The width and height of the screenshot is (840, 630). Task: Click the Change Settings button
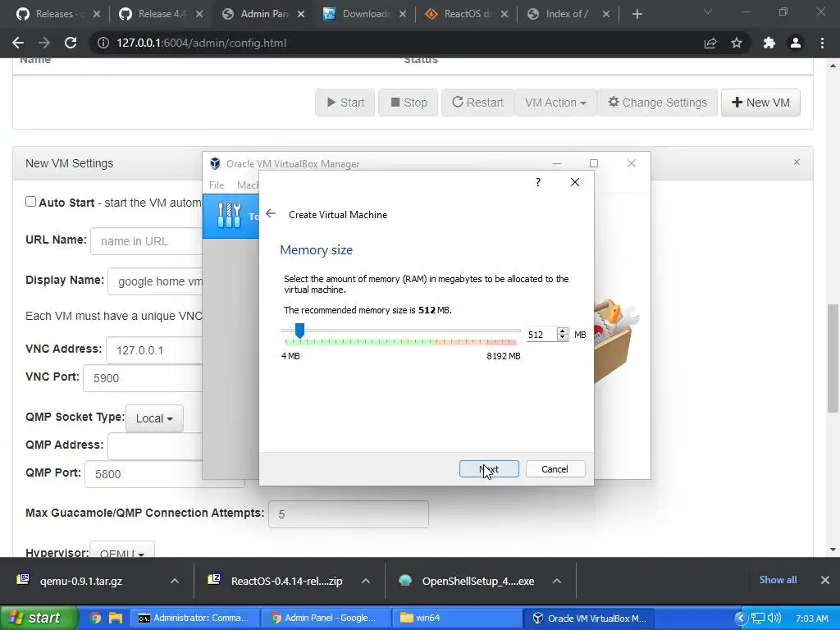coord(657,103)
